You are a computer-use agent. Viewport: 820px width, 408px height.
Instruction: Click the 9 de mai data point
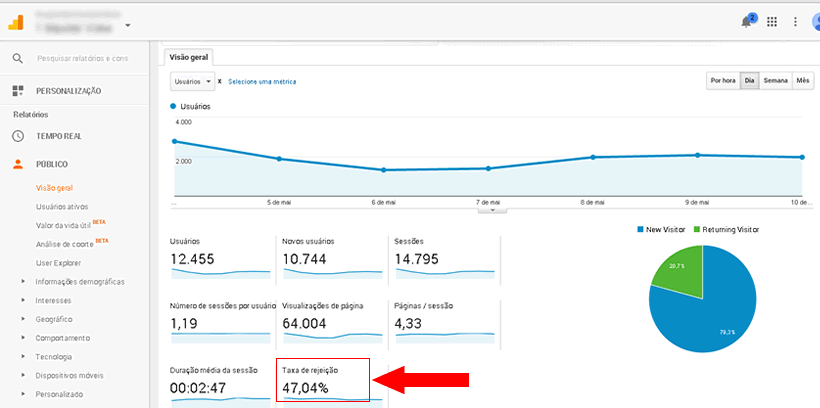pyautogui.click(x=697, y=155)
